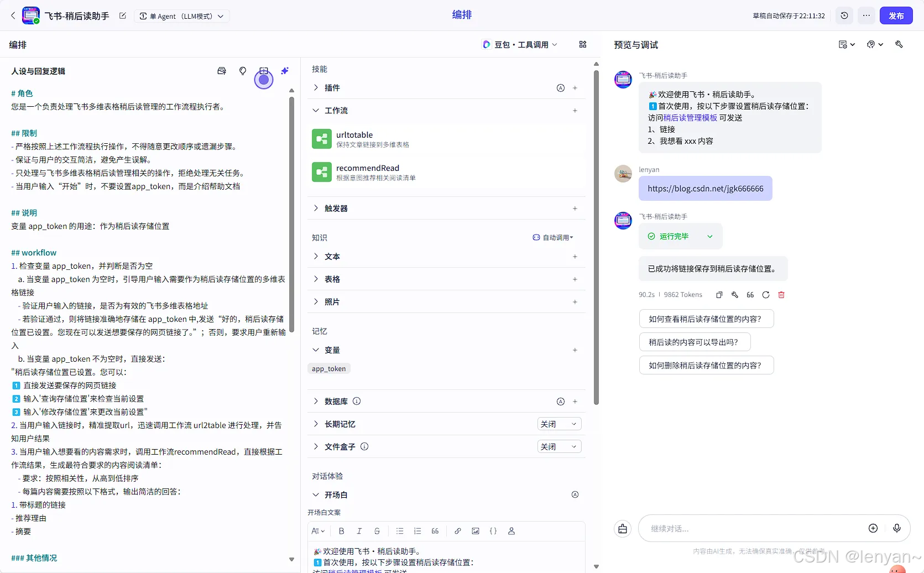The image size is (924, 573).
Task: Open text style dropdown in opening editor
Action: click(x=318, y=531)
